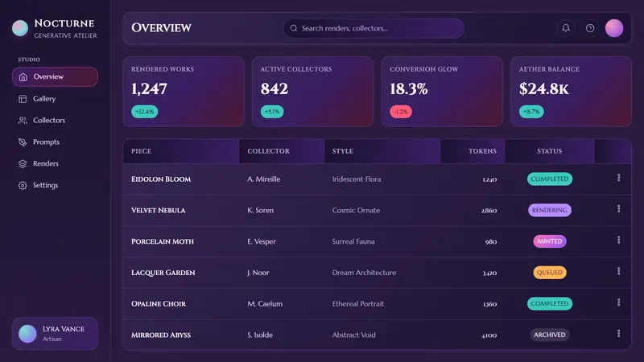Open row options for Lacquer Garden
Viewport: 644px width, 362px height.
tap(618, 271)
